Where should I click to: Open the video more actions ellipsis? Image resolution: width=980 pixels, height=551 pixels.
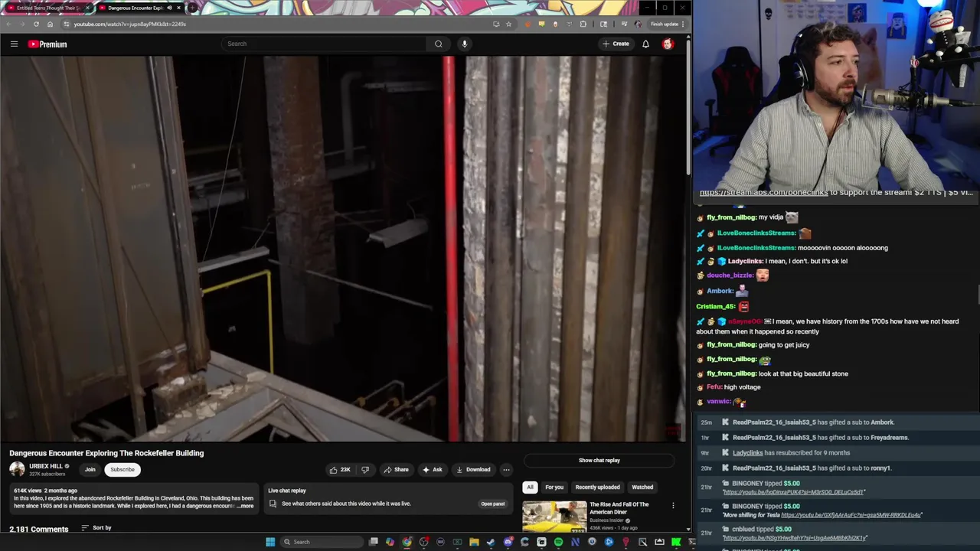[506, 470]
